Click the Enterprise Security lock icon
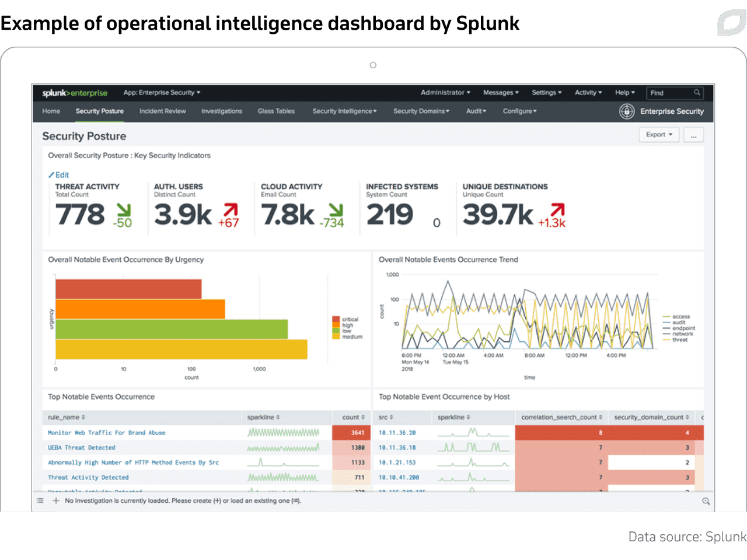 (x=627, y=111)
